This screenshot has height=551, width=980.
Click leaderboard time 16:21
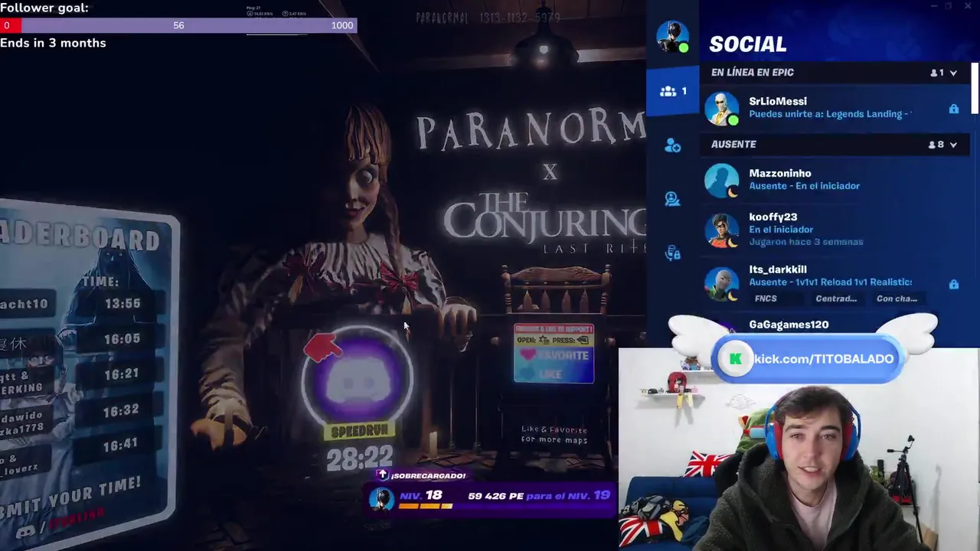click(x=122, y=373)
